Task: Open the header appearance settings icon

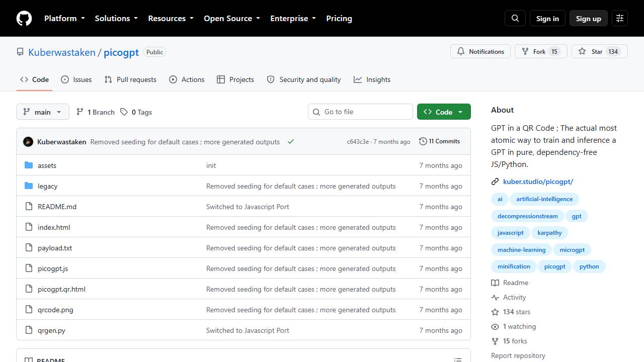Action: tap(620, 18)
